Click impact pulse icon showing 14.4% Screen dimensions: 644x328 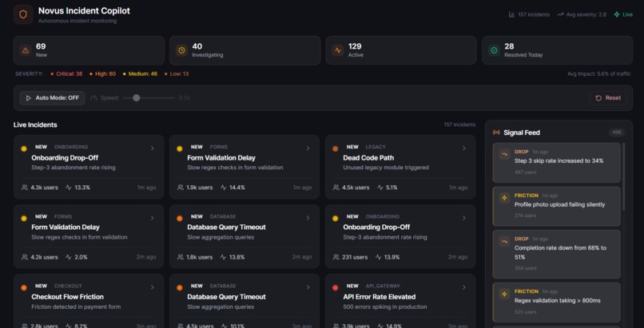pos(224,188)
